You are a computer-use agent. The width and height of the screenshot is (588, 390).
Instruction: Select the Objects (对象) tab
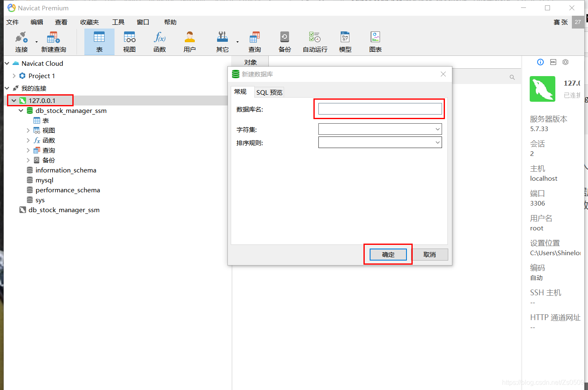tap(251, 62)
